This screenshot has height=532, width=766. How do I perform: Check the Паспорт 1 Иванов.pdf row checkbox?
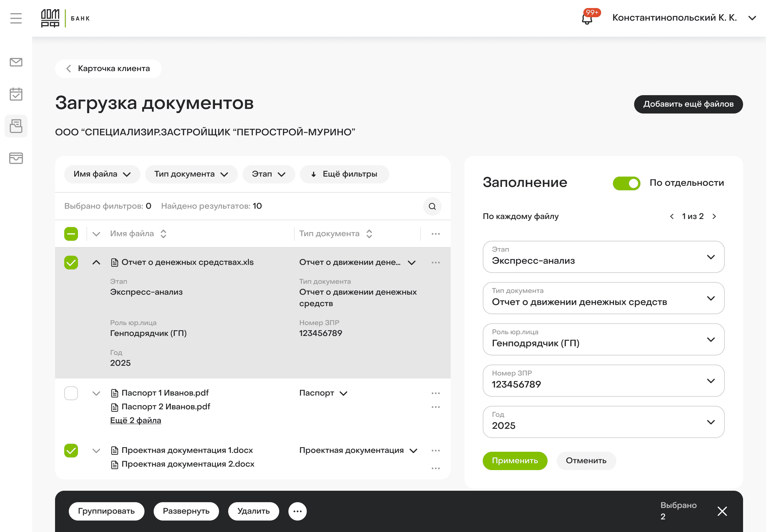[x=71, y=393]
